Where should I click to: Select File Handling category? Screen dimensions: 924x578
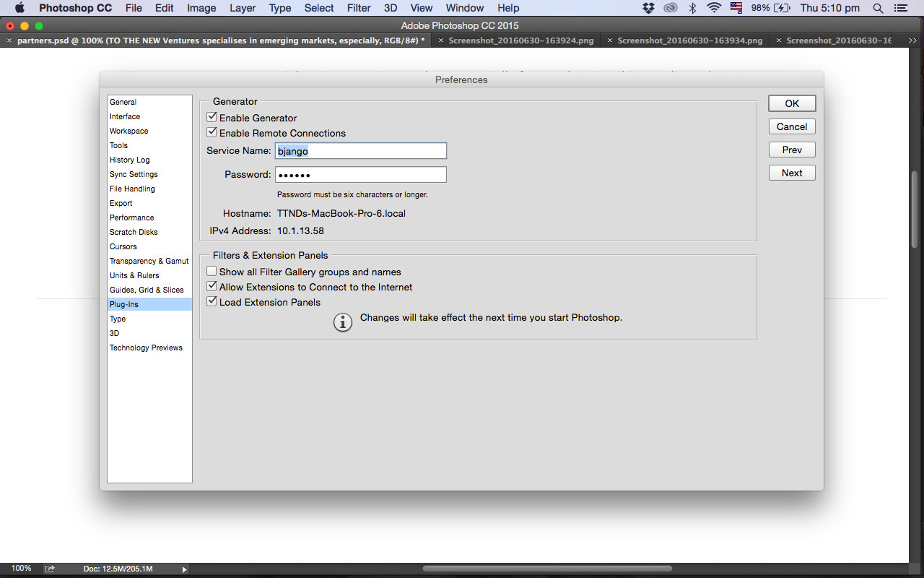coord(149,189)
